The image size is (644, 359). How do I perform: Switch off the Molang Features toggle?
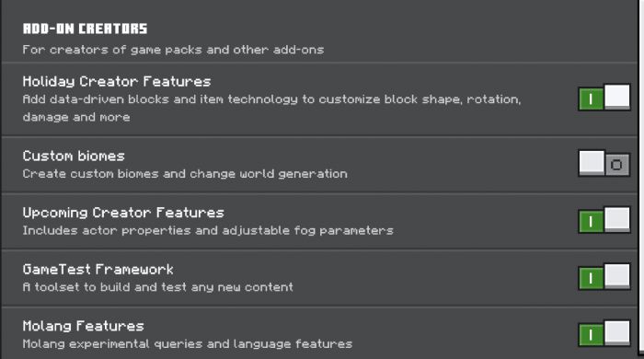click(604, 334)
